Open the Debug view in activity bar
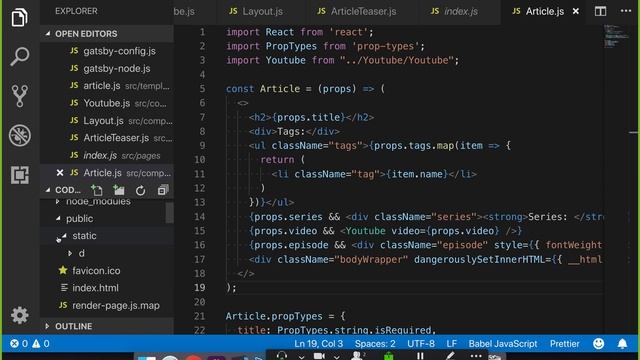 point(19,135)
